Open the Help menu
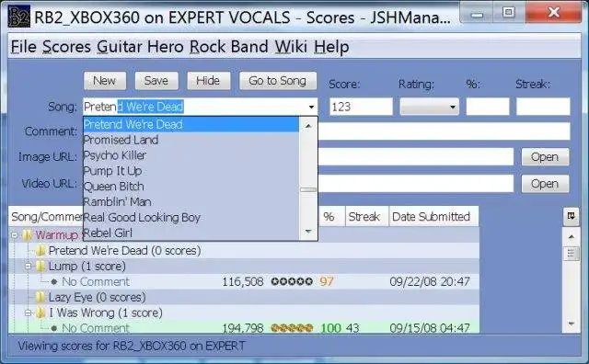 click(331, 47)
